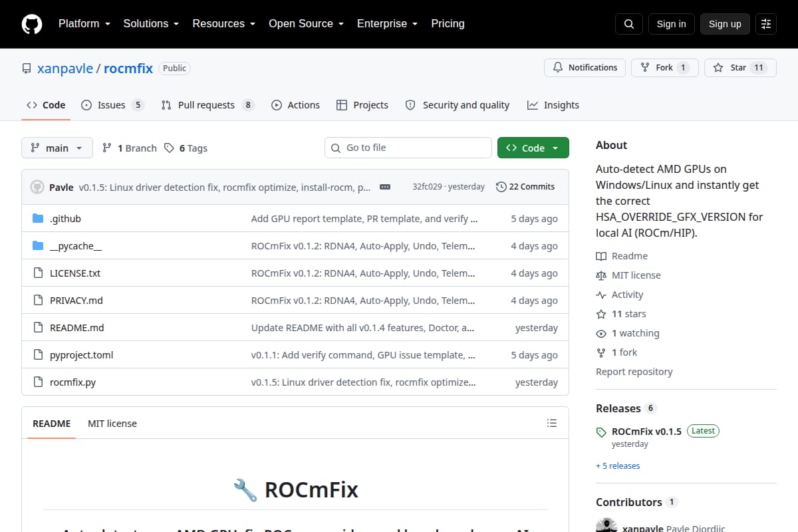
Task: Open the LICENSE.txt file
Action: (x=75, y=273)
